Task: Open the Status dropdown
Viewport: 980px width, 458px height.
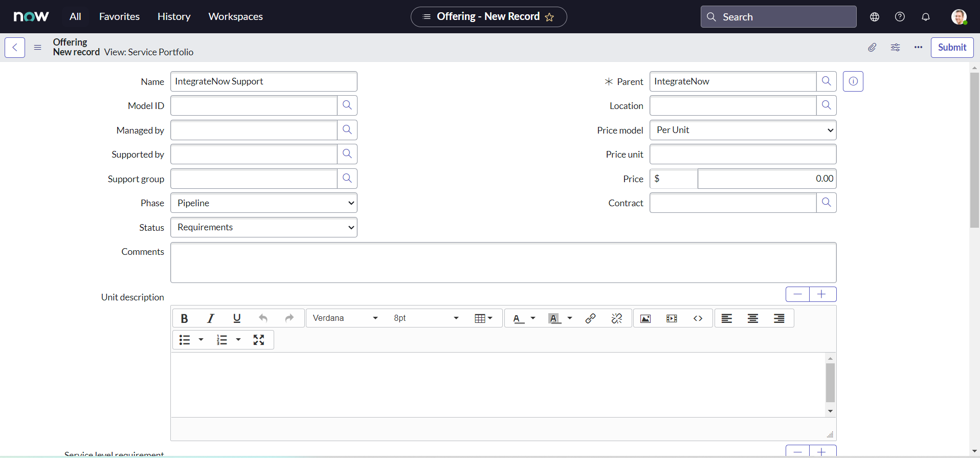Action: (x=264, y=227)
